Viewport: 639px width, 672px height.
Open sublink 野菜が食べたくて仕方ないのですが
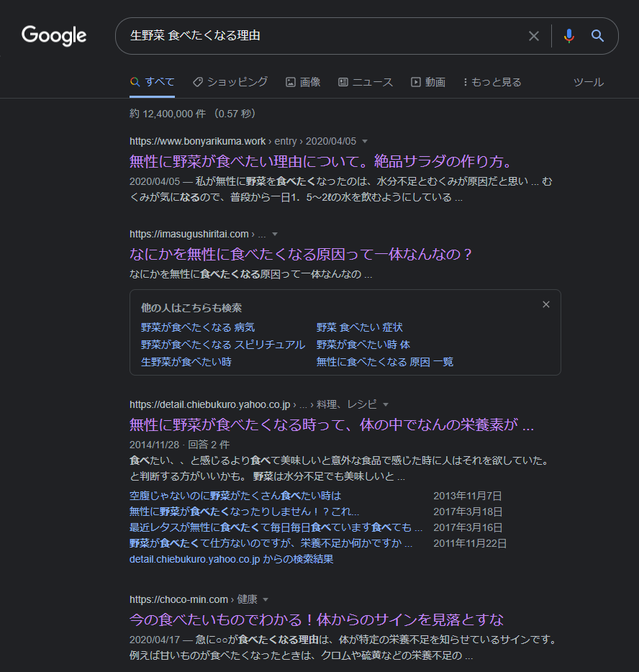pyautogui.click(x=271, y=543)
